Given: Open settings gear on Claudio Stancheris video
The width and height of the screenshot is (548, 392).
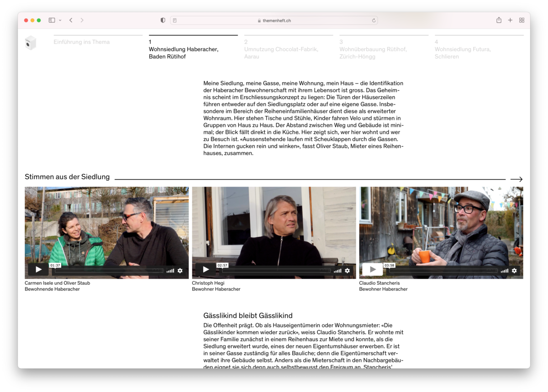Looking at the screenshot, I should click(514, 271).
